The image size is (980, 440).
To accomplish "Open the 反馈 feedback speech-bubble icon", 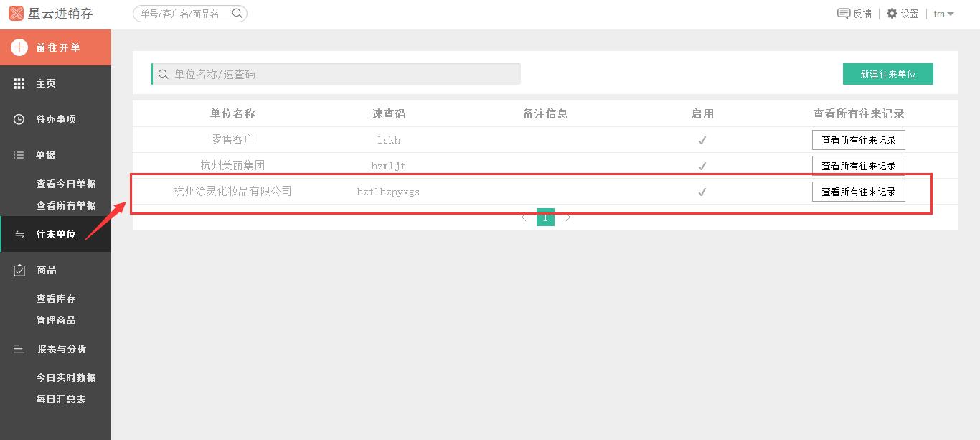I will tap(844, 14).
